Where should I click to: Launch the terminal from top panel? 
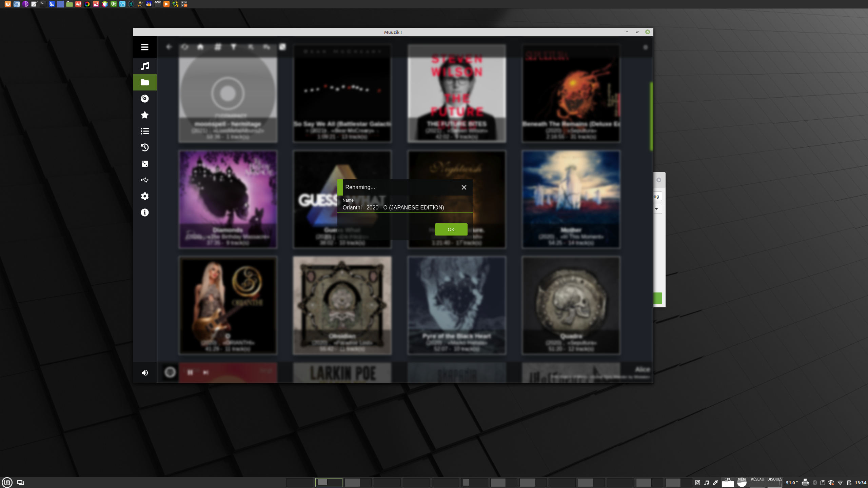coord(43,4)
